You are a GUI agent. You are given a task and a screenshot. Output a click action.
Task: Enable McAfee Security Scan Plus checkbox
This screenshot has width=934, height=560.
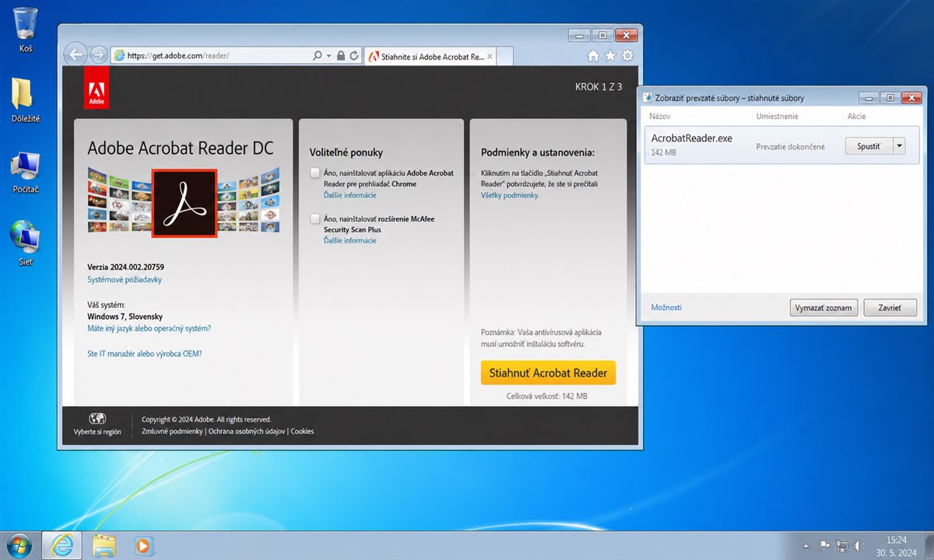pyautogui.click(x=314, y=219)
